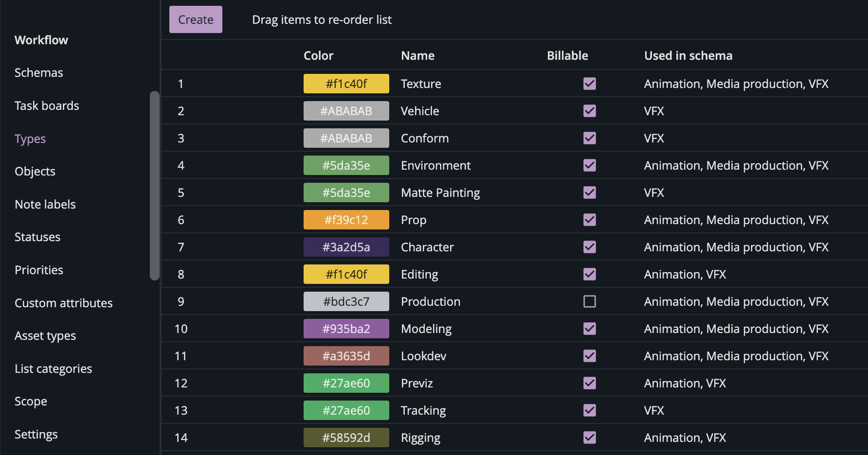The width and height of the screenshot is (868, 455).
Task: Select the Note labels menu item
Action: point(45,204)
